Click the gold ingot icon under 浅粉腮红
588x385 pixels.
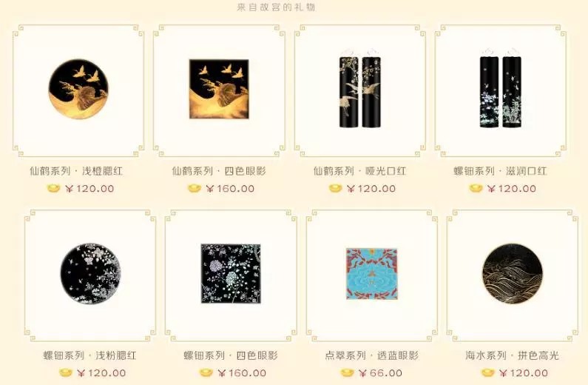point(66,373)
